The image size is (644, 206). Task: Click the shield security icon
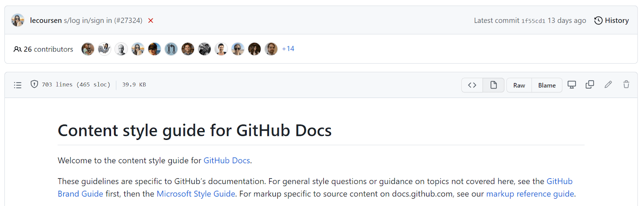click(x=35, y=84)
